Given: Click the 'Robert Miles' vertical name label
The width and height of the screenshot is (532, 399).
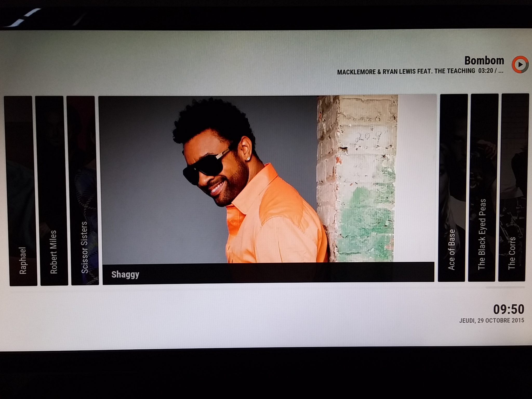Looking at the screenshot, I should pos(53,252).
